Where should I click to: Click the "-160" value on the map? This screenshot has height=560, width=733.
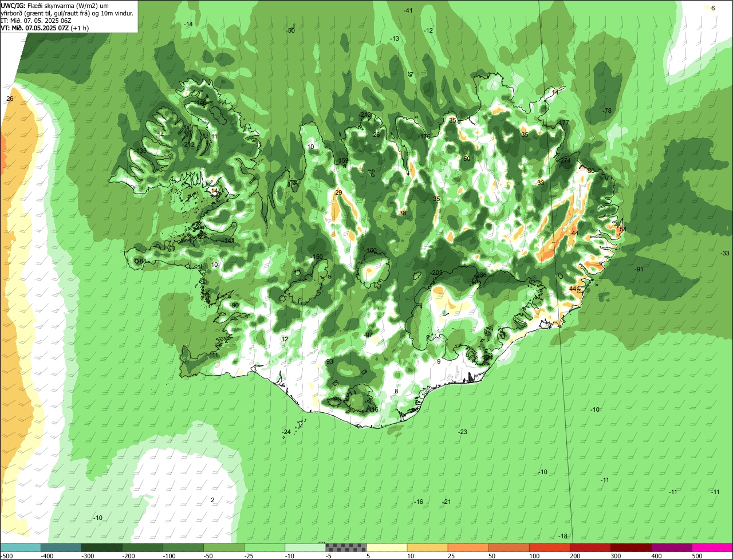371,251
